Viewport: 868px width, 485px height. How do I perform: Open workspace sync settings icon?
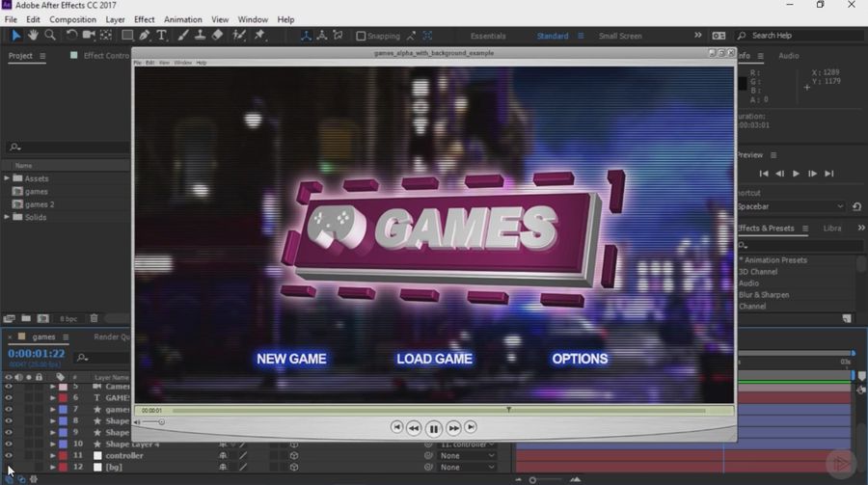[719, 36]
